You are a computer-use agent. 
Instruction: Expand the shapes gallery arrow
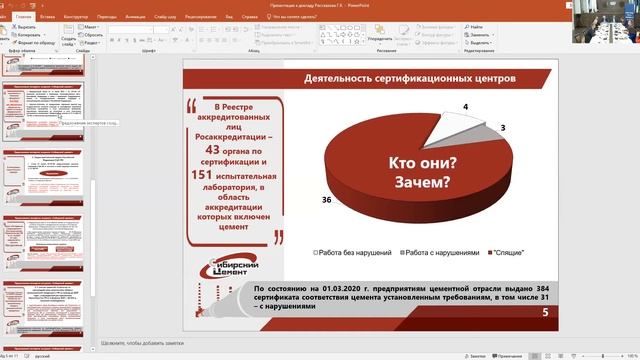pos(363,42)
